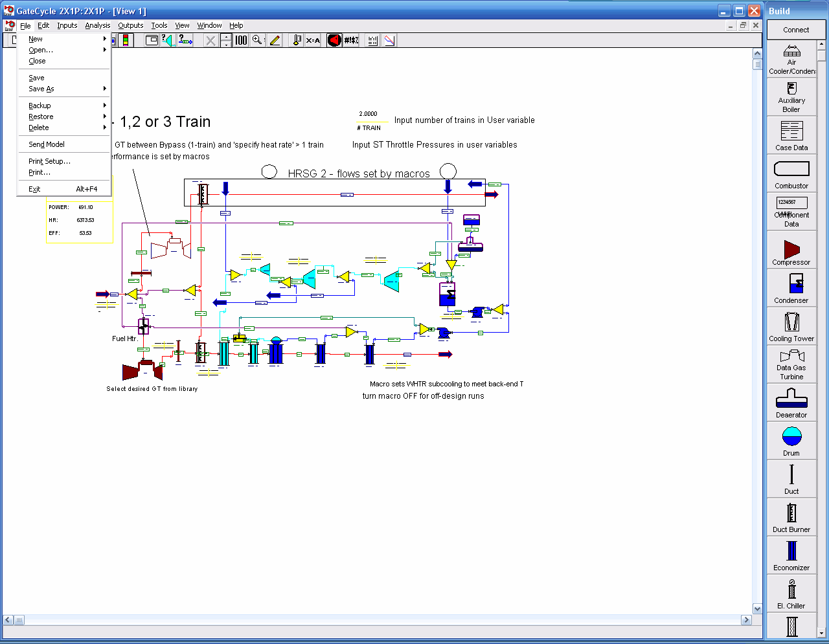Click the red stop run toolbar icon
This screenshot has height=644, width=829.
pyautogui.click(x=334, y=40)
